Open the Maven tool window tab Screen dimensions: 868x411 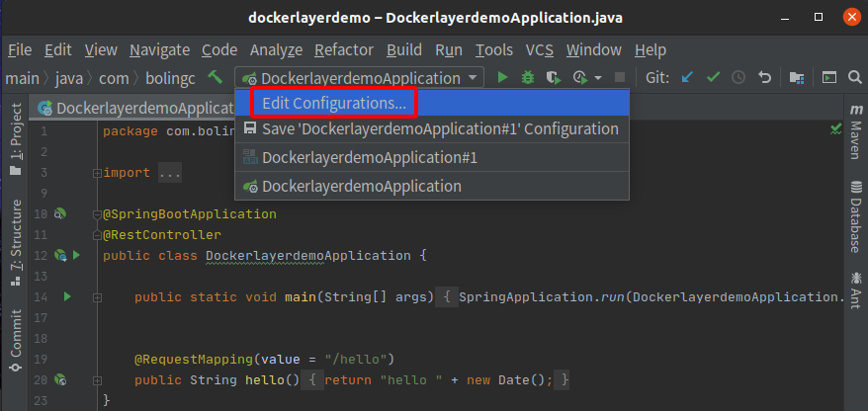pos(856,131)
